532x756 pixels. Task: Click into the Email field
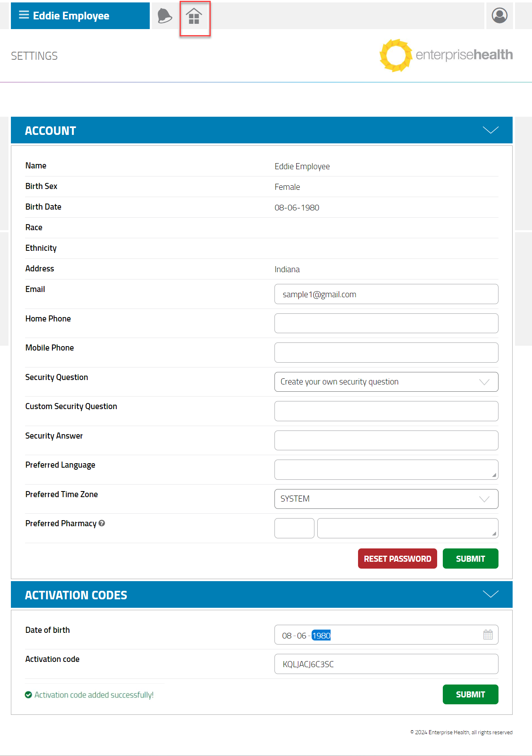pyautogui.click(x=386, y=294)
